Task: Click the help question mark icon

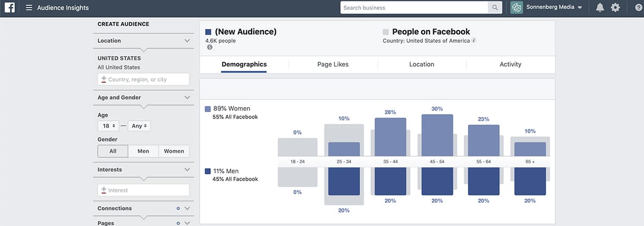Action: [638, 8]
